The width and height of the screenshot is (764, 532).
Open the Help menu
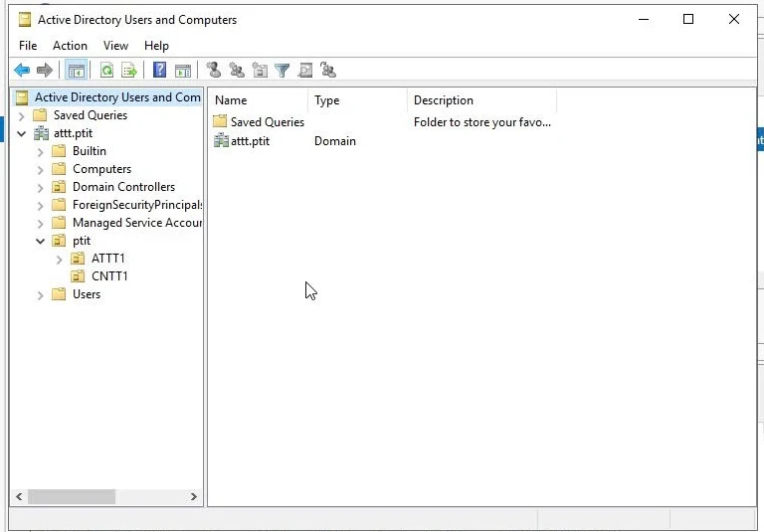pos(156,46)
